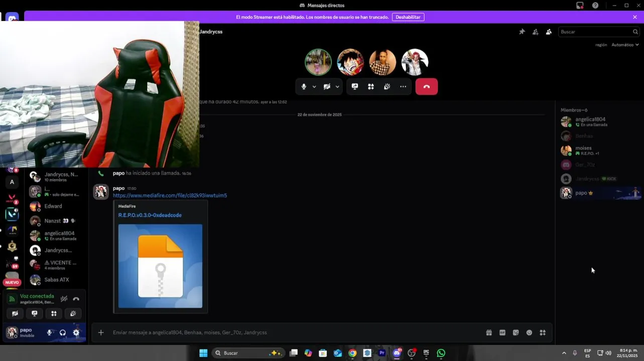Add friends to the group DM
The image size is (644, 361).
coord(536,32)
